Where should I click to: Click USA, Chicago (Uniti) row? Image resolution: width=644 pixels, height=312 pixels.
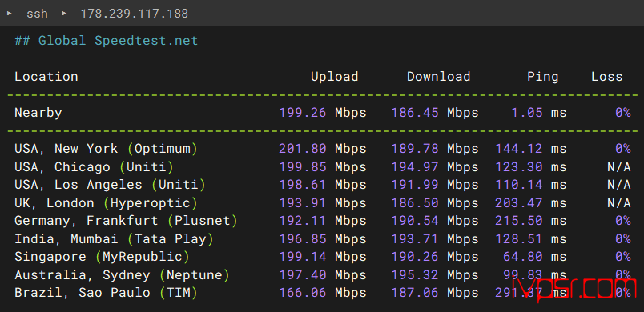pyautogui.click(x=323, y=167)
